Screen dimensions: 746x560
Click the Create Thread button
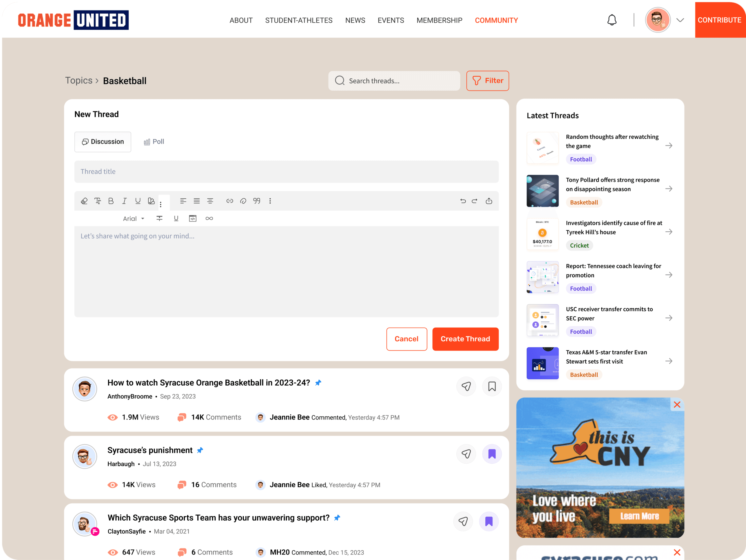click(x=465, y=339)
